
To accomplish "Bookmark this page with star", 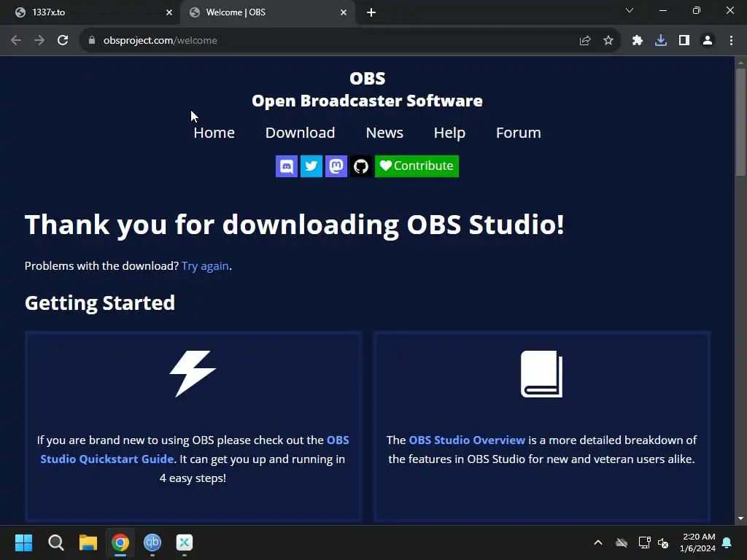I will pyautogui.click(x=608, y=41).
